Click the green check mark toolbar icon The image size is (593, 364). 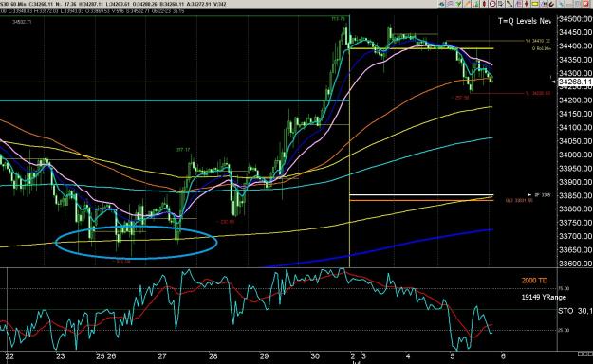[x=458, y=4]
